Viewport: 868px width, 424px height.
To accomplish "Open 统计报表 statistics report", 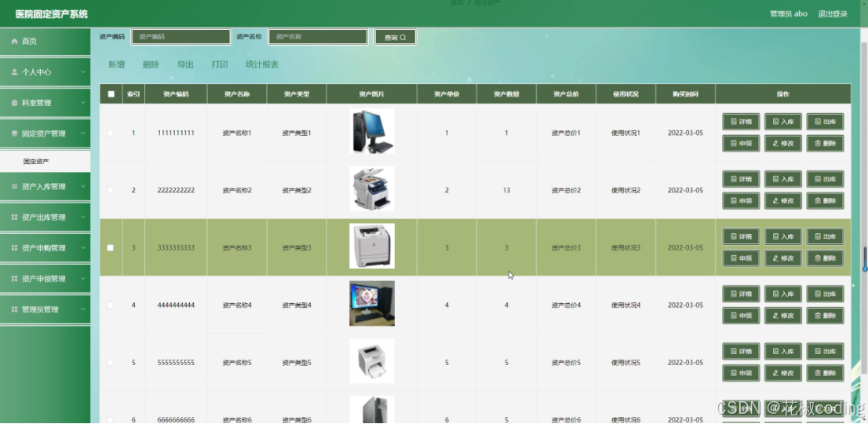I will point(262,64).
